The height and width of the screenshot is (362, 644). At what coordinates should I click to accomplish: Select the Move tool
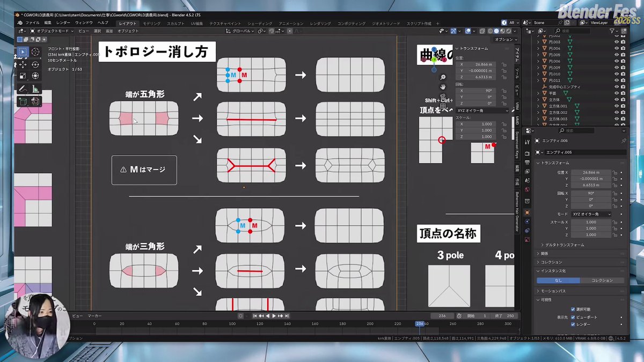pyautogui.click(x=23, y=64)
